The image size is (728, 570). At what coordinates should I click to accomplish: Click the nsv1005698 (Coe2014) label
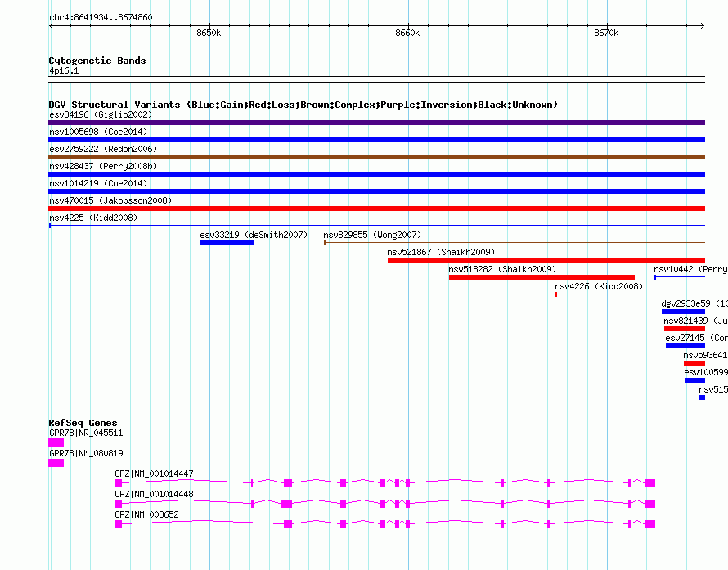(x=98, y=132)
